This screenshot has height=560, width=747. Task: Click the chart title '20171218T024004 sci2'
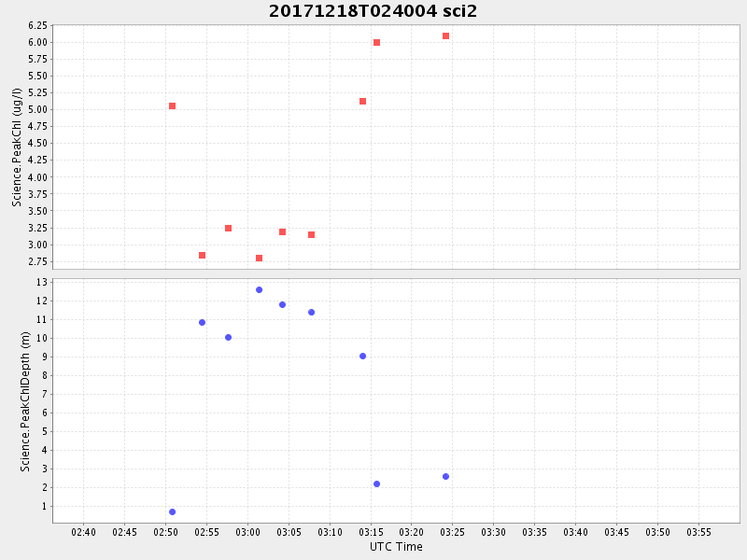(x=373, y=11)
